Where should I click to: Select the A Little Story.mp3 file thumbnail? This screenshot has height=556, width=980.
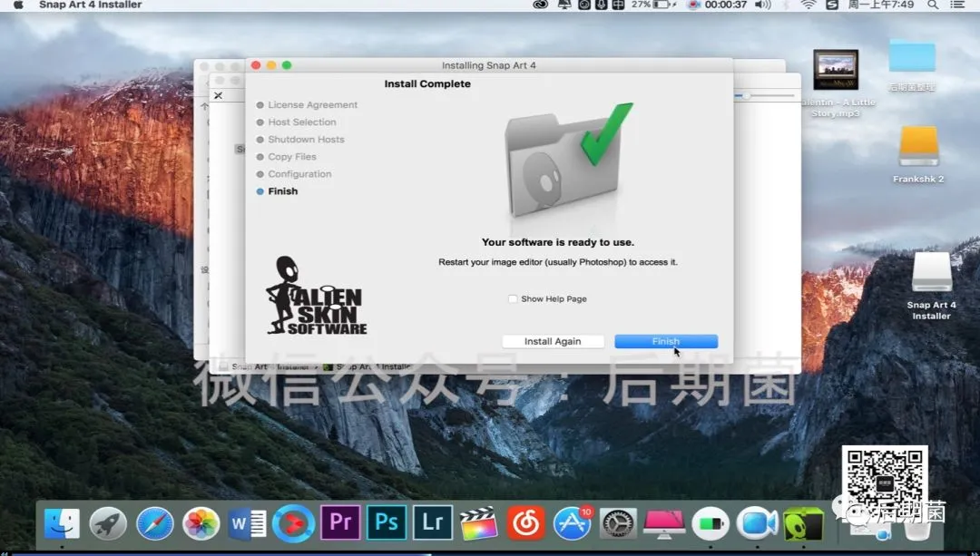tap(836, 70)
